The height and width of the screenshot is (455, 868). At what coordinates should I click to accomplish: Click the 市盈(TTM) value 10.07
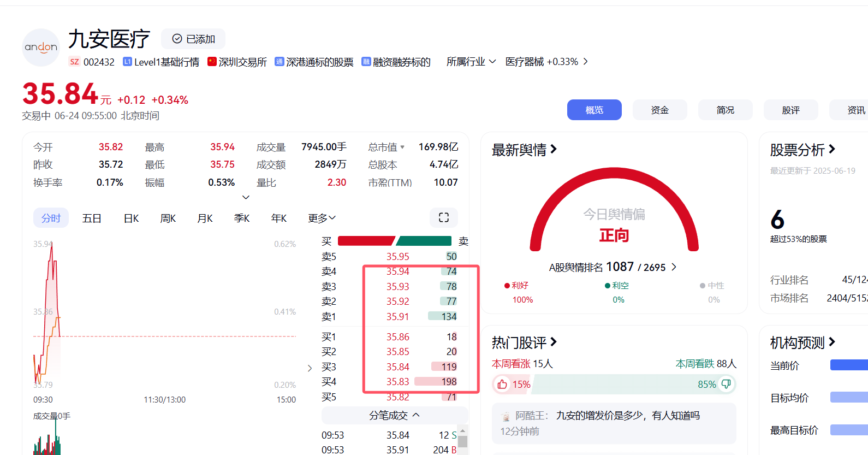click(x=446, y=182)
